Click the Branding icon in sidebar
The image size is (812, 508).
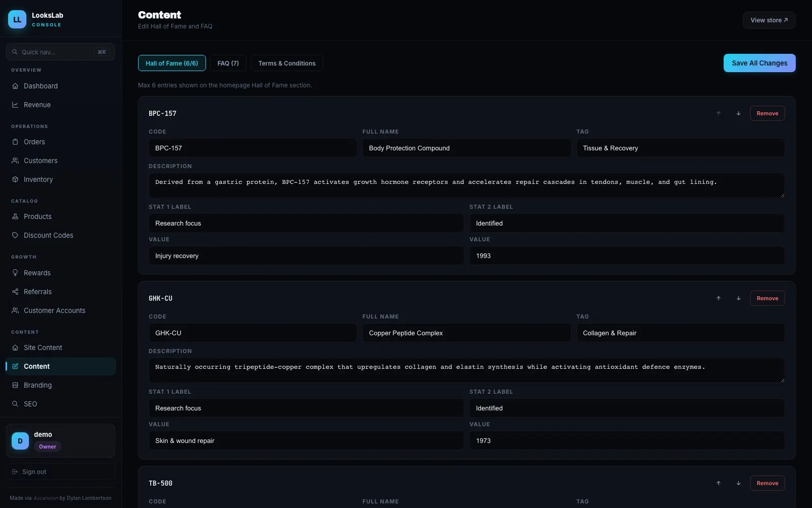[15, 385]
